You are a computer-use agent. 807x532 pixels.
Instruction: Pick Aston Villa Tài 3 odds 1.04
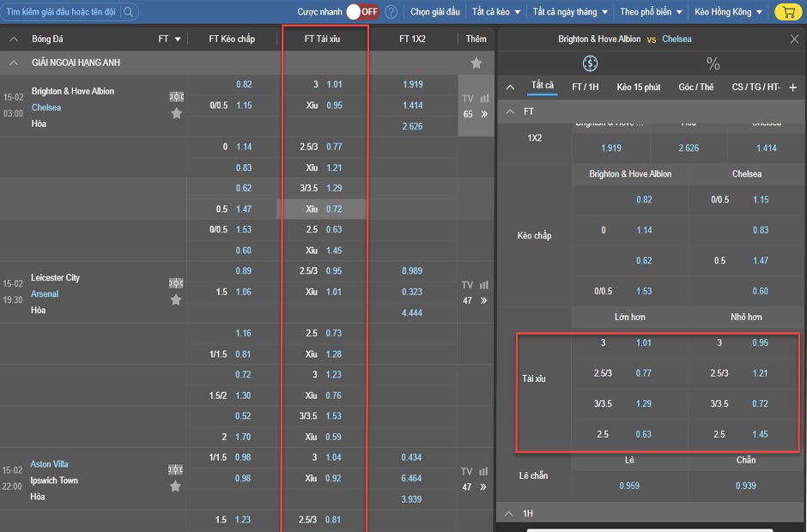point(333,456)
